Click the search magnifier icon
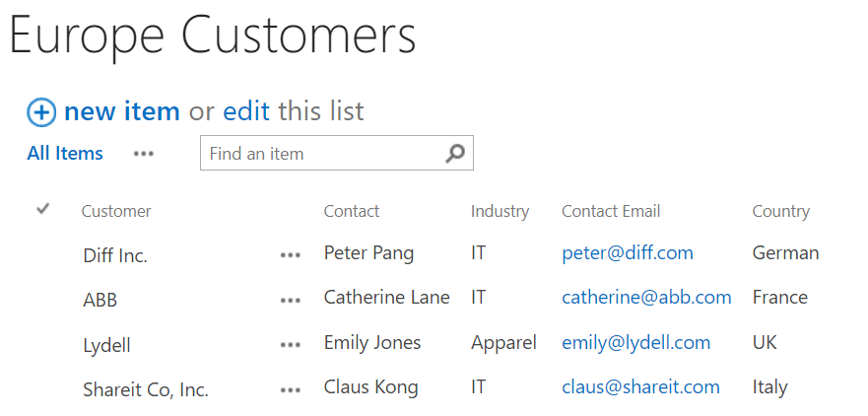The width and height of the screenshot is (868, 416). click(454, 154)
